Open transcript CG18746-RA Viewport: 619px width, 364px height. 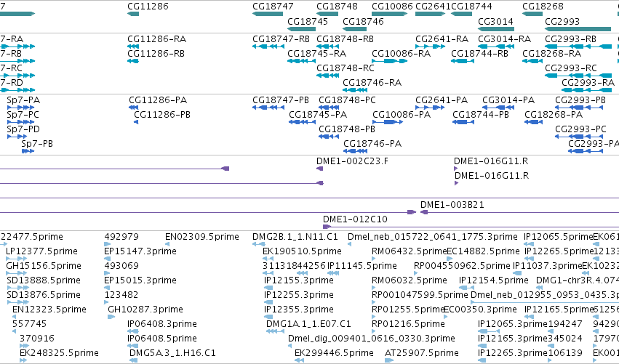point(372,82)
